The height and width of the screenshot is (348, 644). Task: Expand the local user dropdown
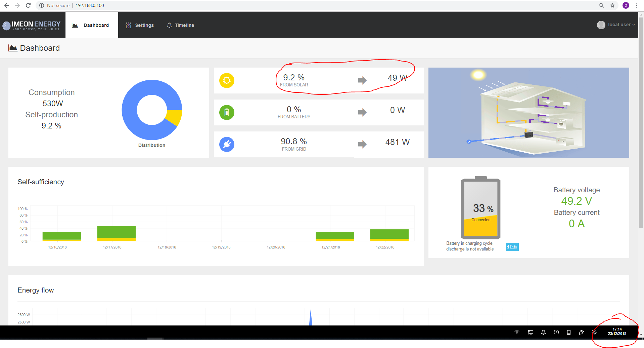tap(616, 25)
